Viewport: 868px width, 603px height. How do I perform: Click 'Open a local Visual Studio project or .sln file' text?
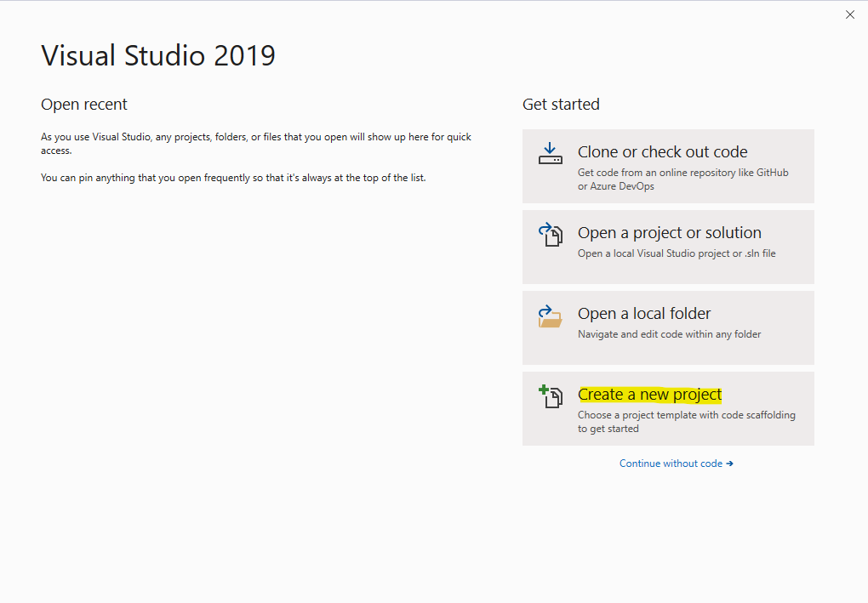pyautogui.click(x=677, y=253)
